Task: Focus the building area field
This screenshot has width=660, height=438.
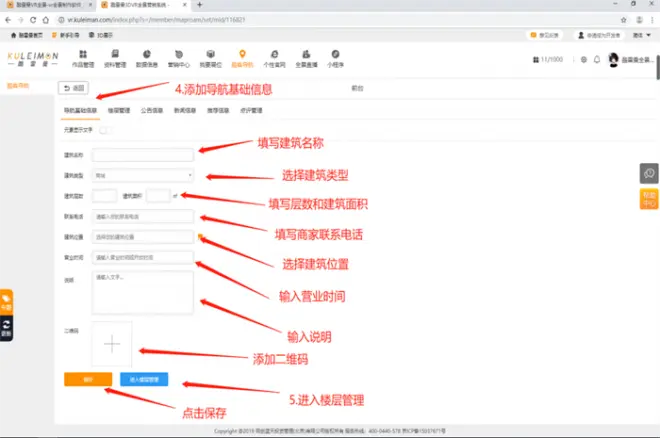Action: (x=158, y=196)
